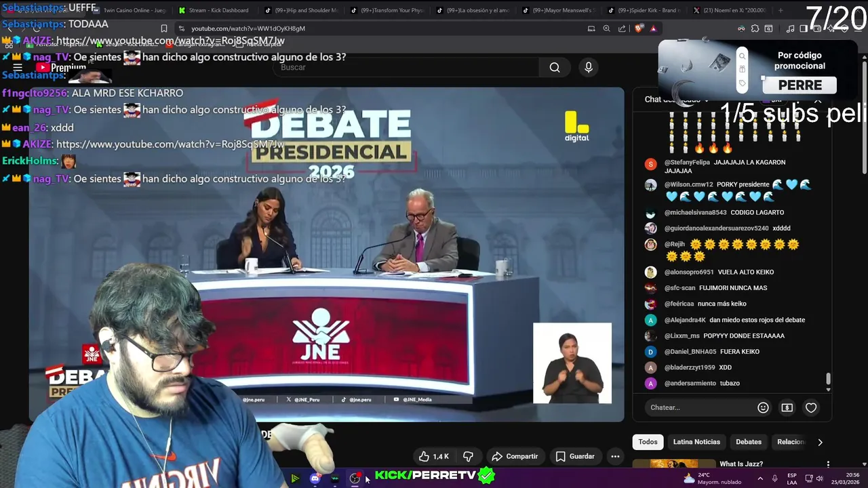Click the YouTube Buscar search field

point(407,67)
